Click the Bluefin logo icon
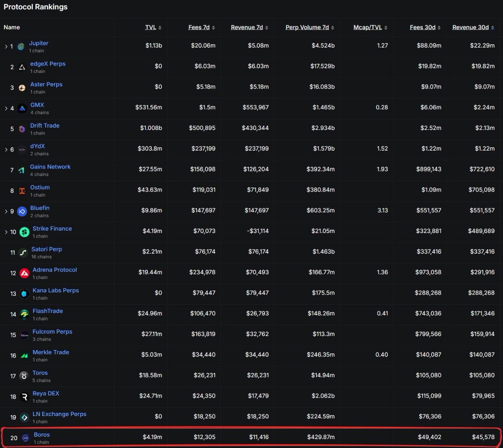This screenshot has width=503, height=448. click(22, 211)
